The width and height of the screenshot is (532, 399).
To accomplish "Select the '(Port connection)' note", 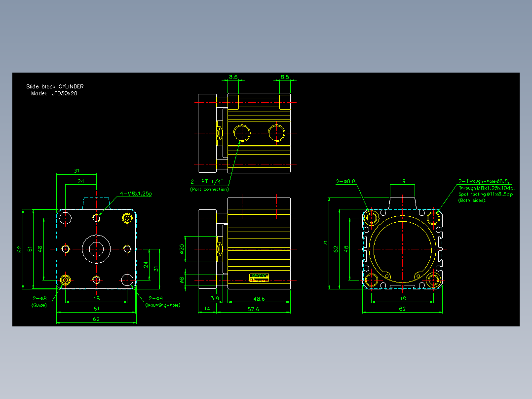I will [x=209, y=189].
